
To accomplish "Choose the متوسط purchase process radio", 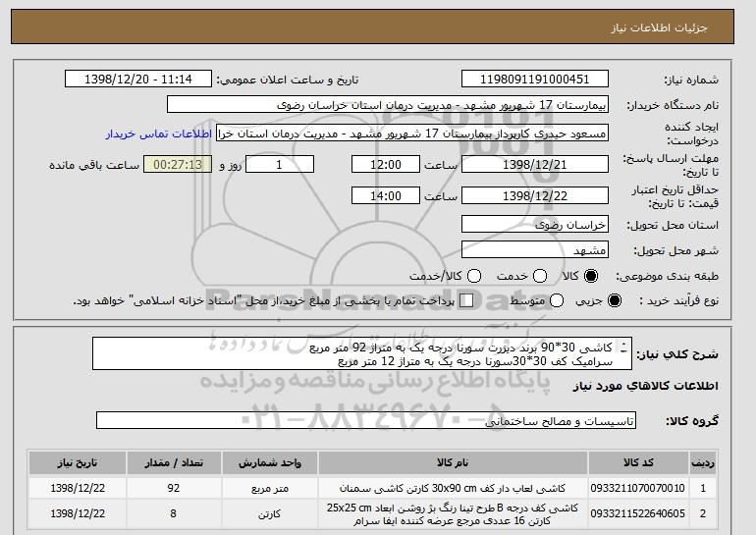I will 557,300.
